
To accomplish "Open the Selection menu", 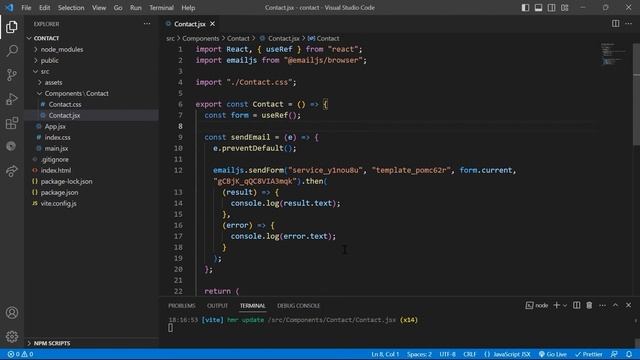I will click(x=71, y=8).
